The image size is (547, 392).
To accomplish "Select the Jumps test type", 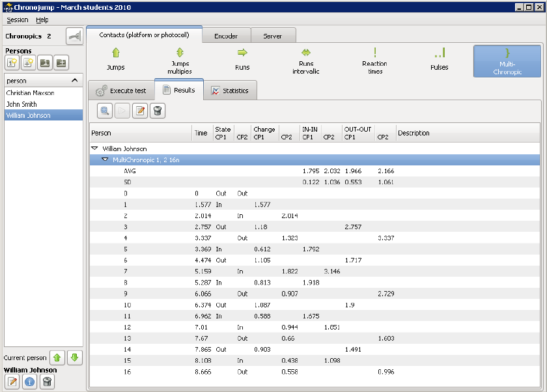I will [x=115, y=59].
